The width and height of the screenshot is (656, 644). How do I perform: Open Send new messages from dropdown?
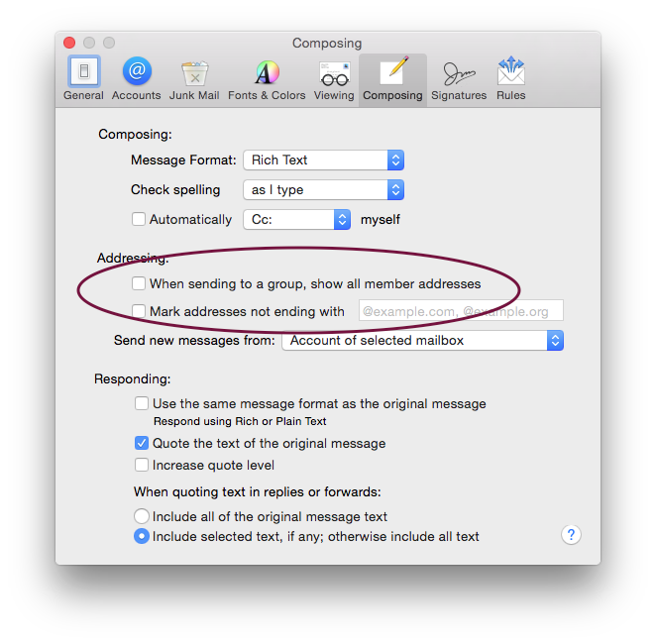(x=422, y=341)
